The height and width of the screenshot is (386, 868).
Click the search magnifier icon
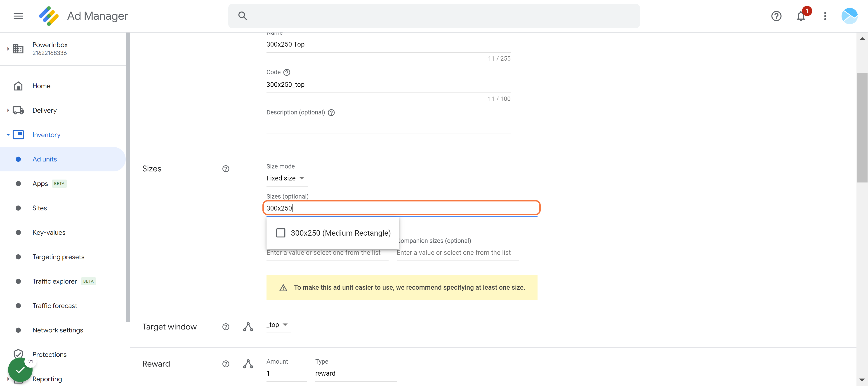tap(243, 16)
